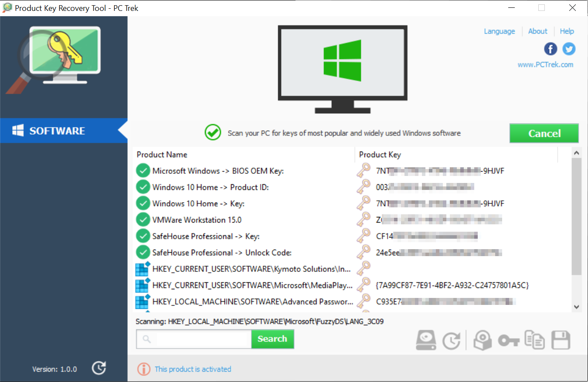The image size is (588, 382).
Task: Open the Help link
Action: [567, 31]
